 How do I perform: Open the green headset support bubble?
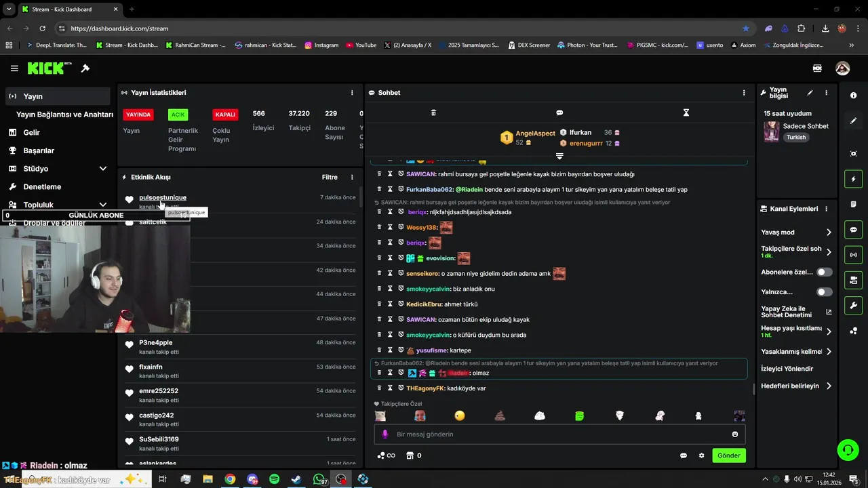(x=848, y=449)
